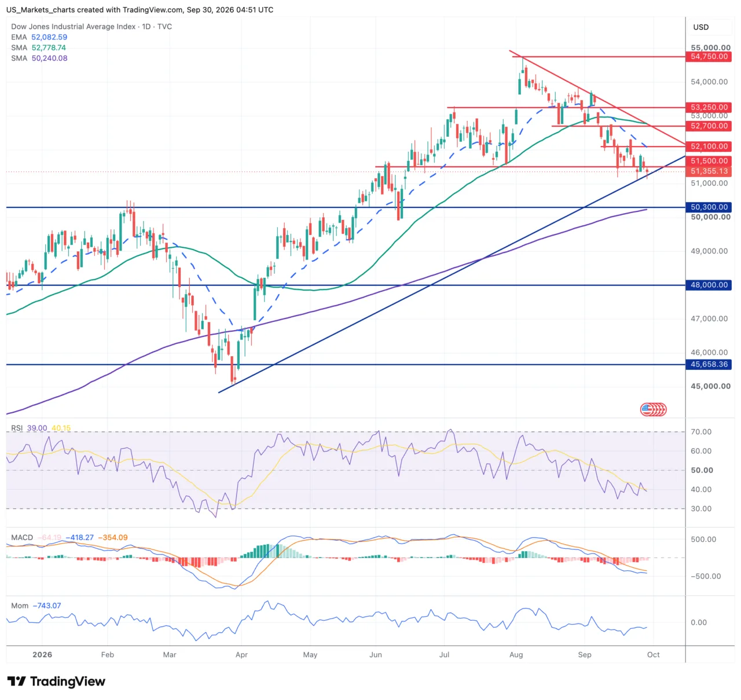Click the May label on time axis
Viewport: 741px width, 700px height.
coord(310,654)
